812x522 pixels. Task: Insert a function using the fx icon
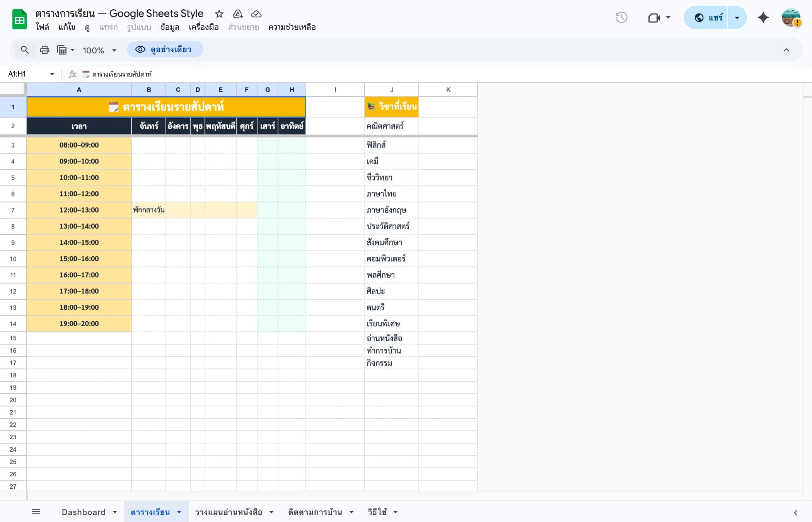tap(72, 74)
